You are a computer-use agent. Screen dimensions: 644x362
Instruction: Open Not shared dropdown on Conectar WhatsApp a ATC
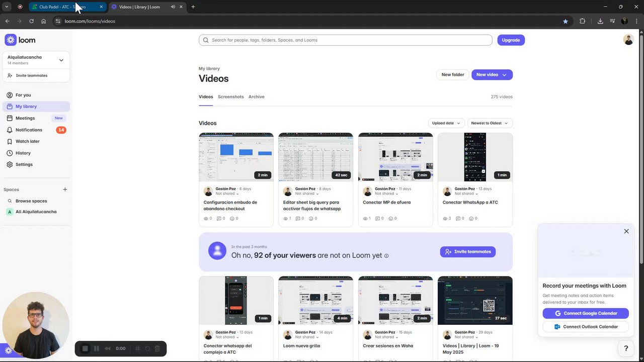coord(466,194)
